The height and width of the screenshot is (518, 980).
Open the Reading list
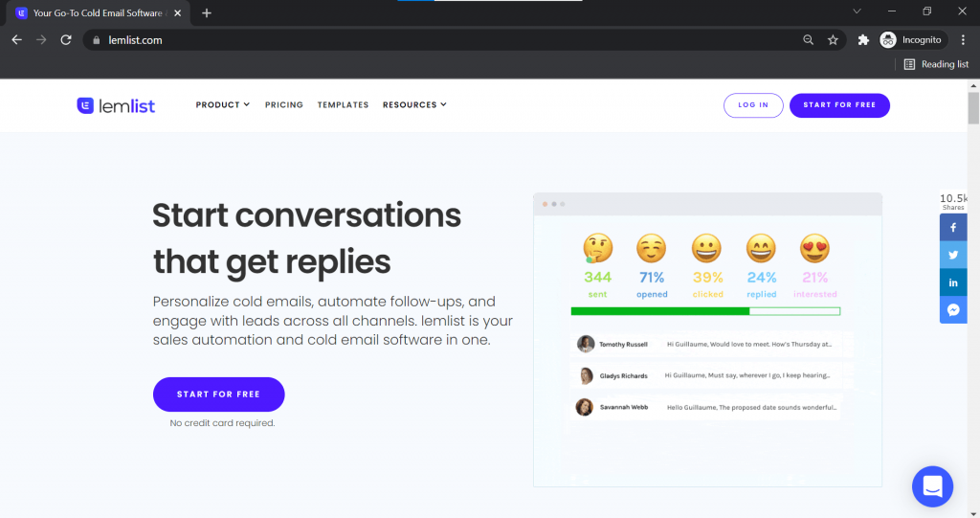[936, 64]
